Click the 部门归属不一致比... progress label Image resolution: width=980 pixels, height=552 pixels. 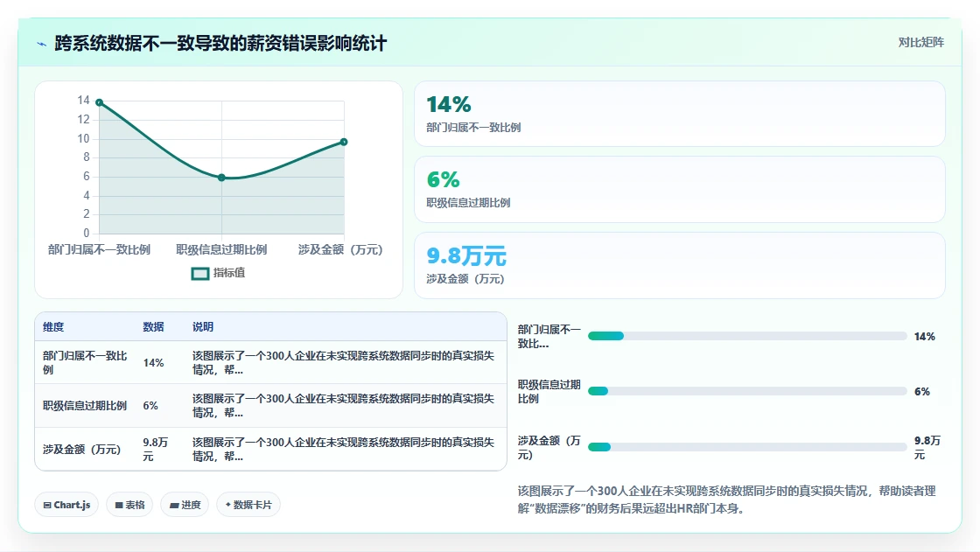[549, 336]
